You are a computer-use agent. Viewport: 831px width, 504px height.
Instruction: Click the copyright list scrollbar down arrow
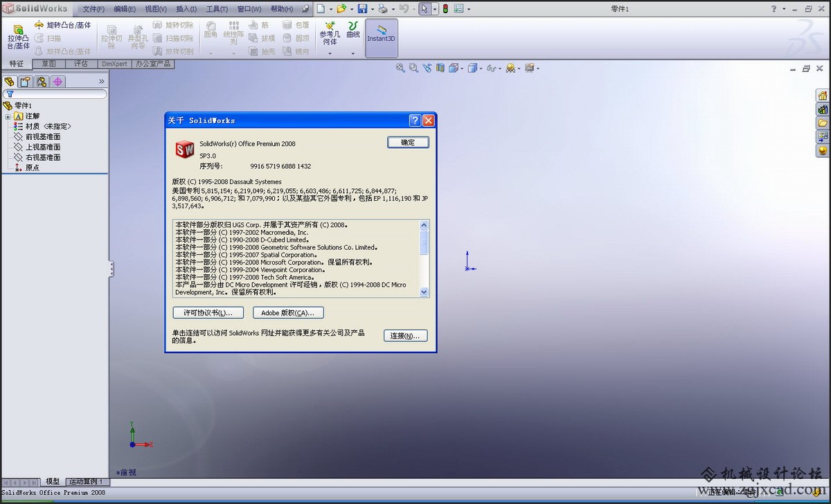pos(425,293)
